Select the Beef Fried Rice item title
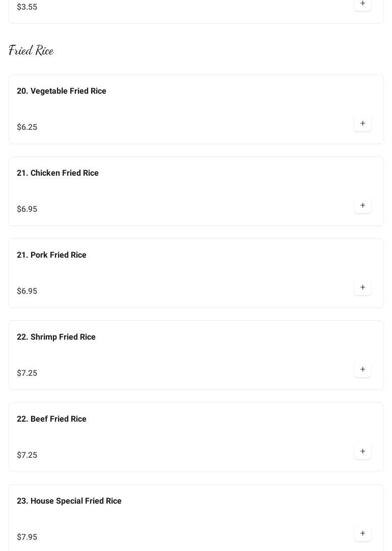 click(51, 419)
